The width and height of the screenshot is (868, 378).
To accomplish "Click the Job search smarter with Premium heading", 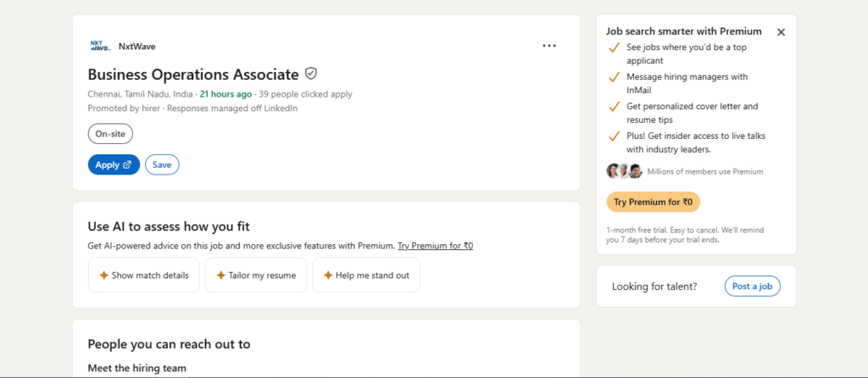I will click(x=684, y=31).
